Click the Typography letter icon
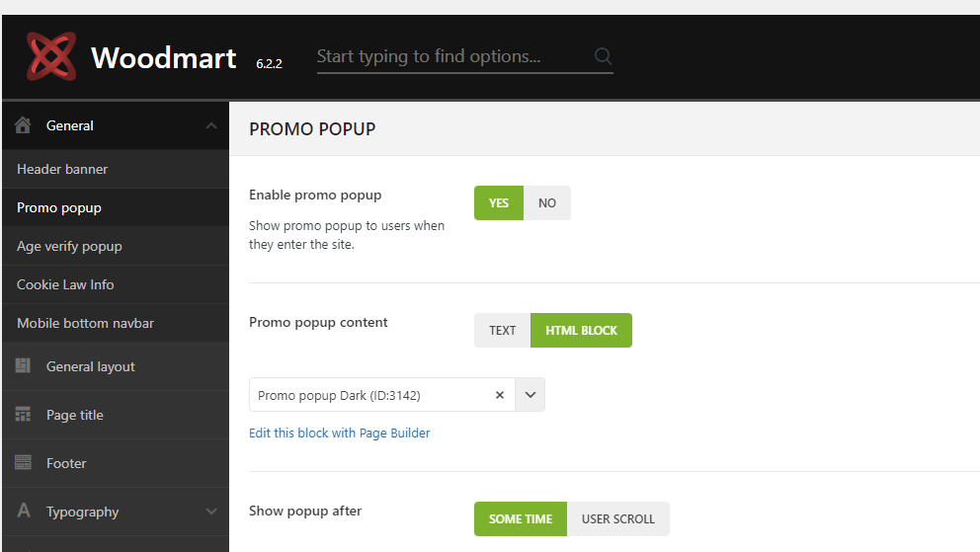980x552 pixels. coord(24,512)
